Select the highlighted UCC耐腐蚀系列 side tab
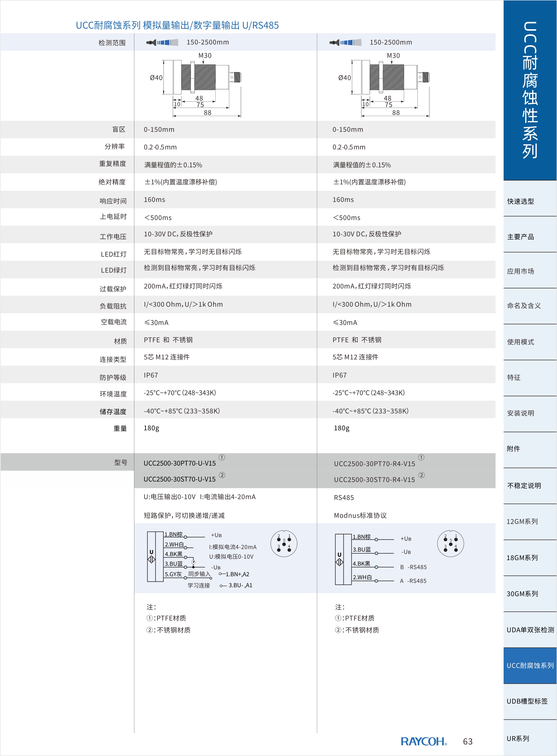This screenshot has height=756, width=557. [530, 666]
